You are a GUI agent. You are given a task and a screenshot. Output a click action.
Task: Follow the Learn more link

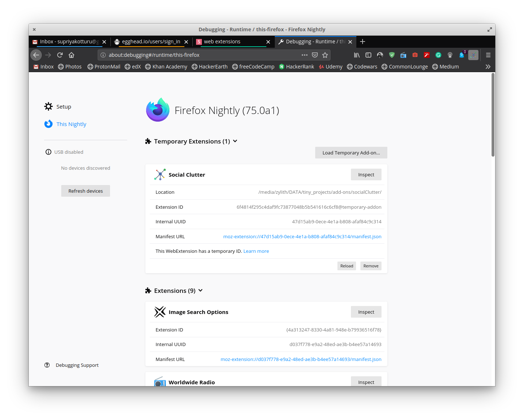pos(256,251)
